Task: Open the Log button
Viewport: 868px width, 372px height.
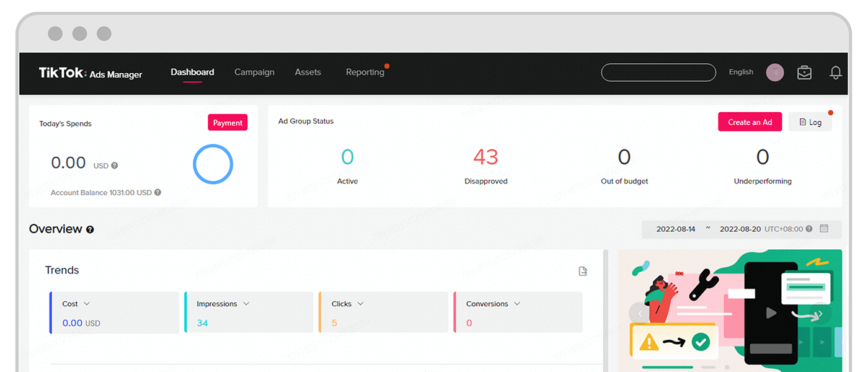Action: (x=810, y=122)
